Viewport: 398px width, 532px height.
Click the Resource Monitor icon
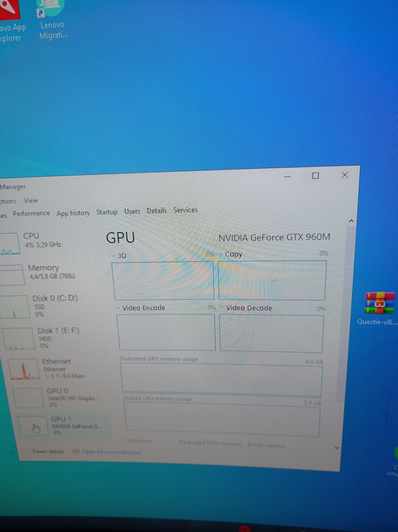click(76, 451)
